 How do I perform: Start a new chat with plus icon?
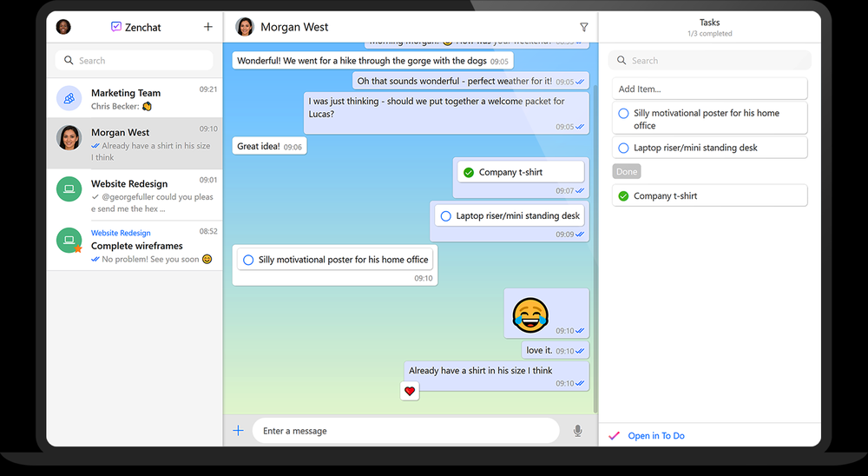tap(208, 27)
